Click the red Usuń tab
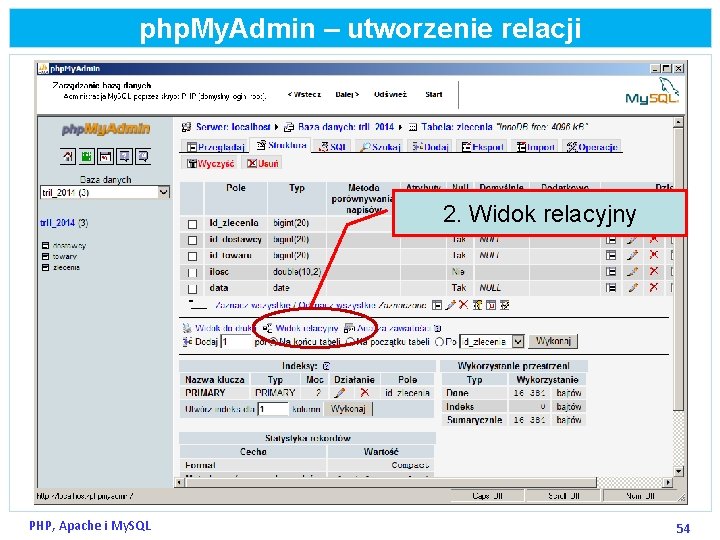 click(263, 163)
